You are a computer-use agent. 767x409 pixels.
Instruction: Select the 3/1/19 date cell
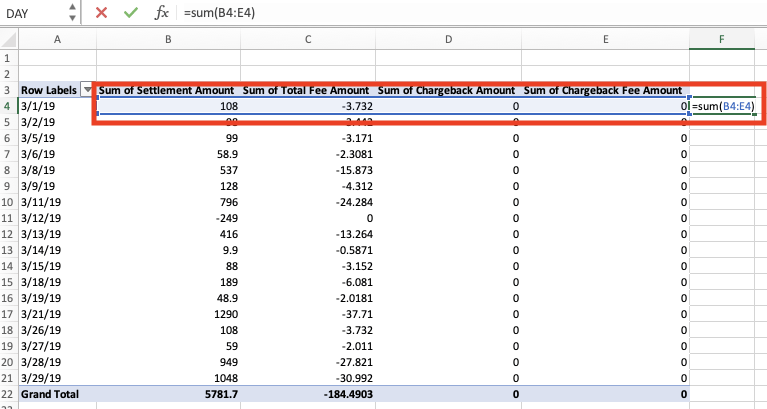click(x=57, y=106)
